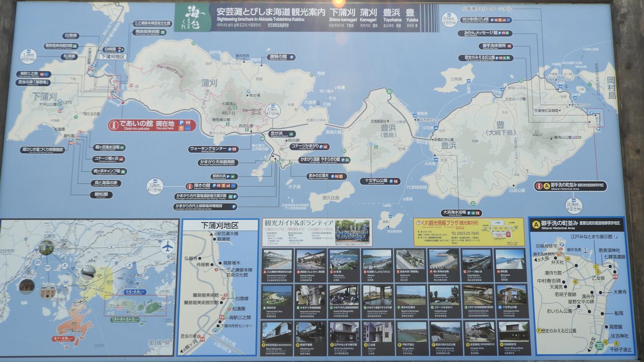This screenshot has width=644, height=362.
Task: Click the 三角島 island name
Action: coord(457,79)
